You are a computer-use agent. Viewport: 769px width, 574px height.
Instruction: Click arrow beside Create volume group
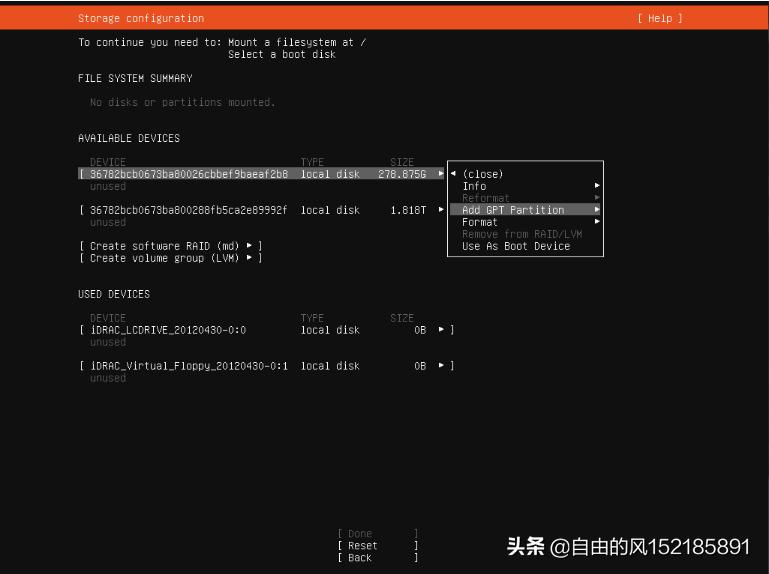pos(249,257)
